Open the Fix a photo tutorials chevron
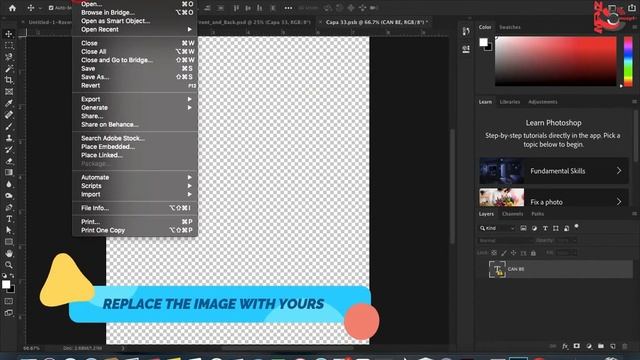The width and height of the screenshot is (640, 360). pyautogui.click(x=619, y=202)
